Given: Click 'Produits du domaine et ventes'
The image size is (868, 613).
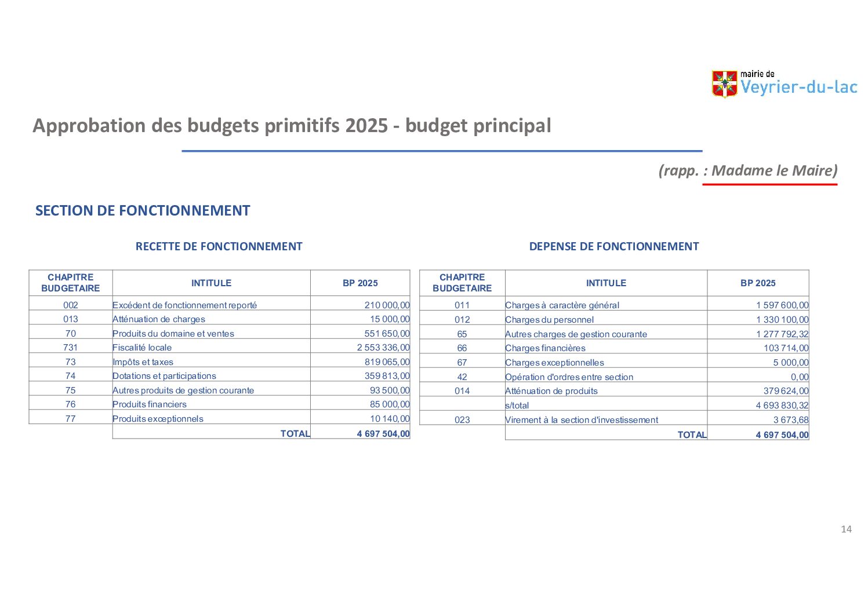Looking at the screenshot, I should coord(173,334).
